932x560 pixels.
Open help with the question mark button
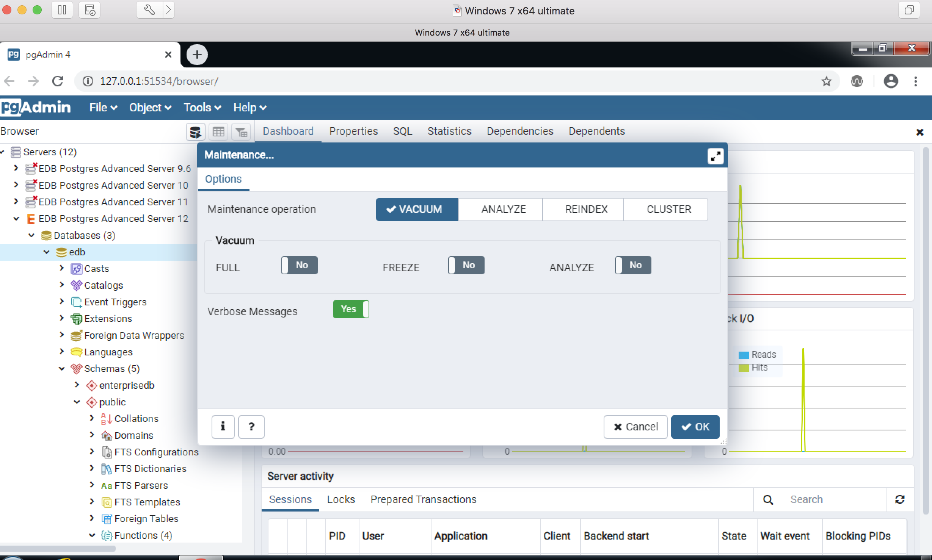click(251, 427)
